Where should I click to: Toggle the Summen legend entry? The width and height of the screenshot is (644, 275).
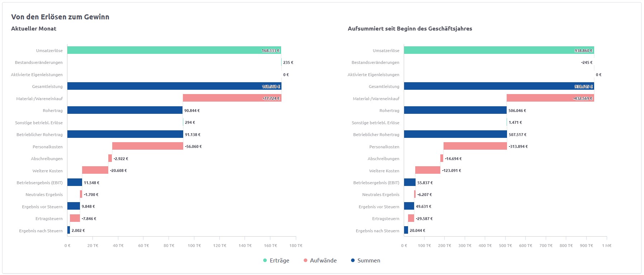pos(365,261)
